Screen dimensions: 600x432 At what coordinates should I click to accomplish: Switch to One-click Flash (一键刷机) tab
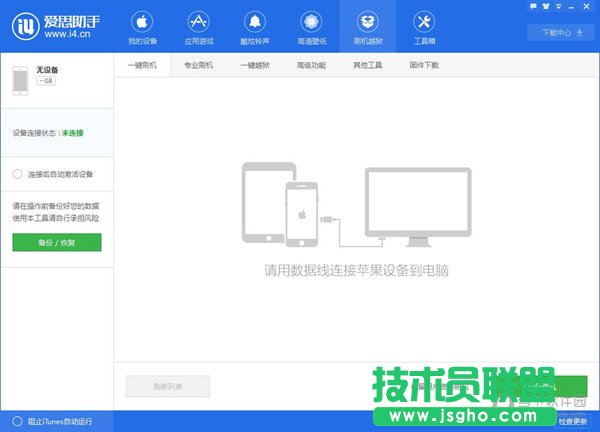point(142,65)
